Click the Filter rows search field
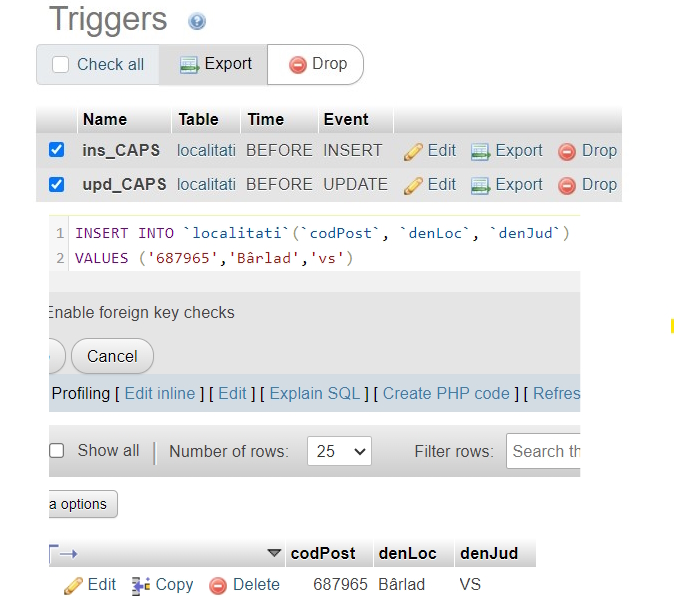The image size is (674, 600). point(545,451)
